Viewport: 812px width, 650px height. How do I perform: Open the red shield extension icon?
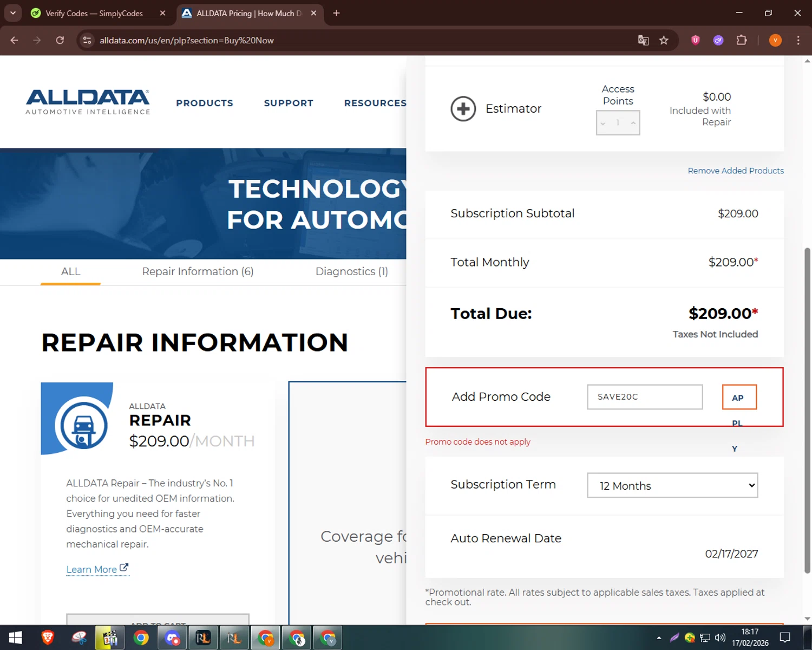pyautogui.click(x=696, y=40)
